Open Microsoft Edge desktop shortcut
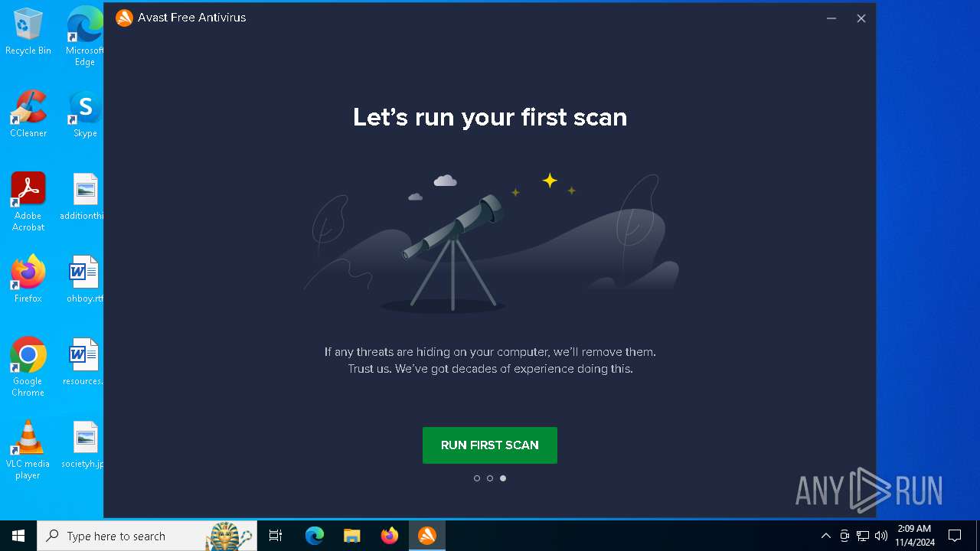Viewport: 980px width, 551px height. coord(85,36)
